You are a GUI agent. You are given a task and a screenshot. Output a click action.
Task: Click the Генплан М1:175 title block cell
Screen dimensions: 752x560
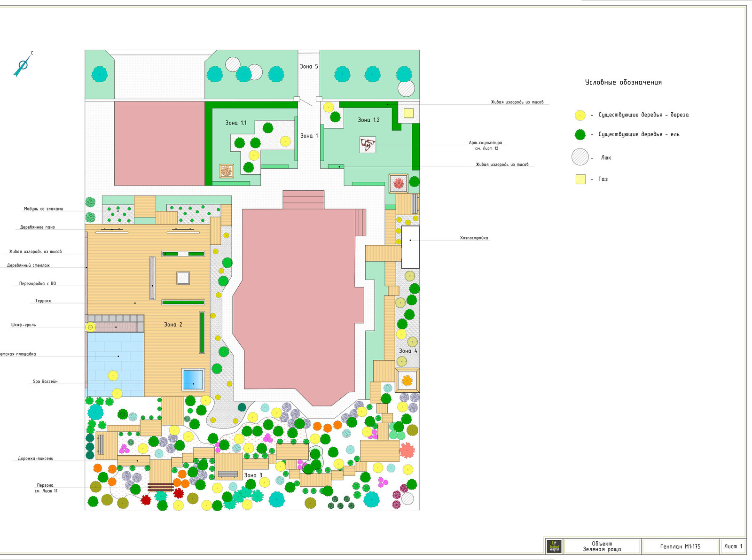(680, 546)
